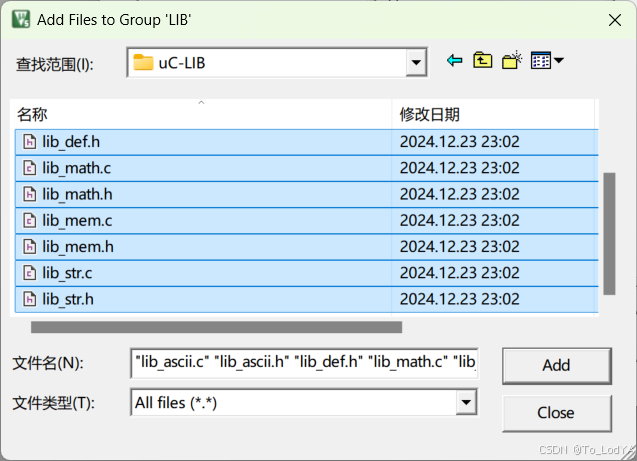Add the selected files
Screen dimensions: 637x461
click(x=557, y=366)
